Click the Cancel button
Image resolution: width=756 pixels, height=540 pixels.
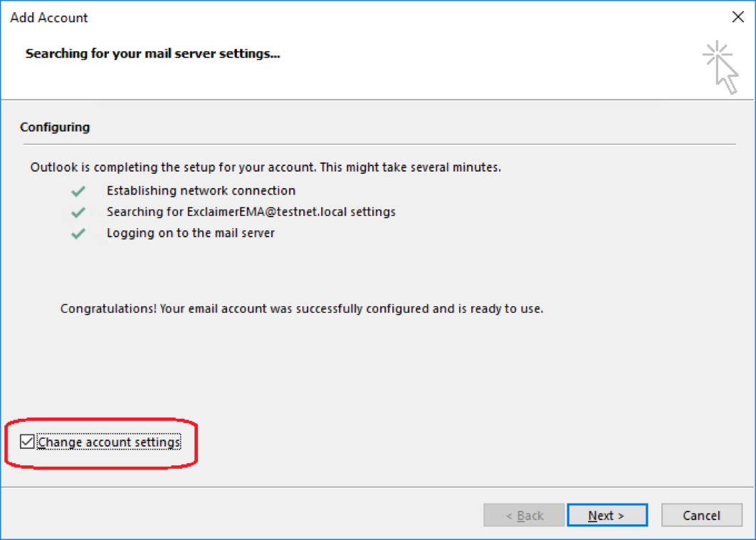pos(701,515)
